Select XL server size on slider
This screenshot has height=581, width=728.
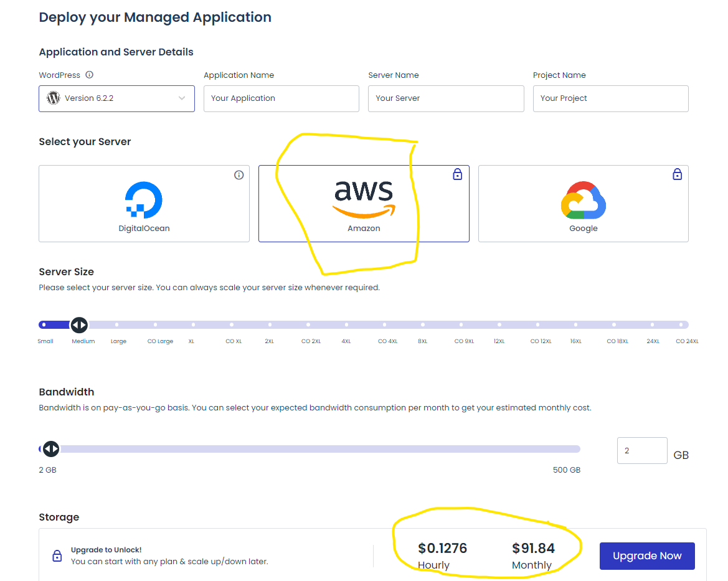[193, 324]
